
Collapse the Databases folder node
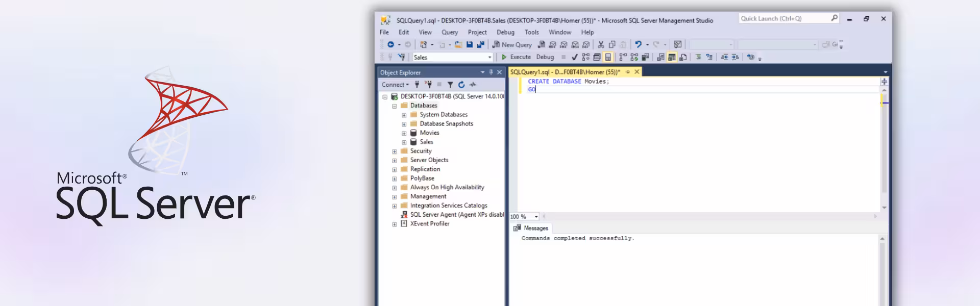click(x=395, y=106)
